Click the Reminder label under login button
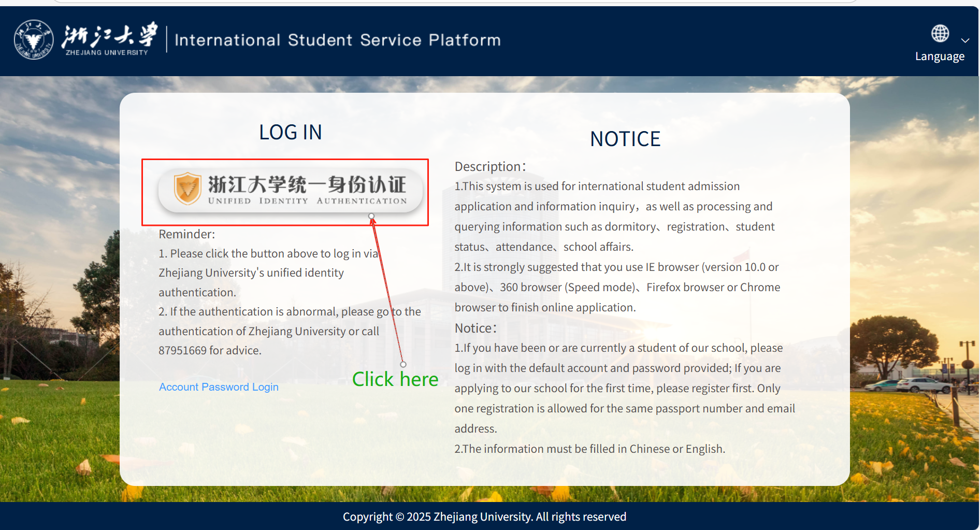Screen dimensions: 980x530 coord(186,234)
